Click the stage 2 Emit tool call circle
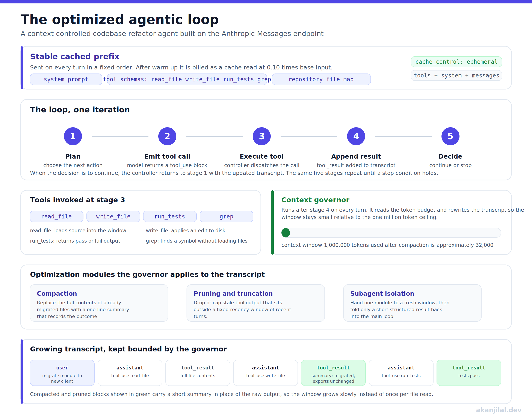The width and height of the screenshot is (532, 420). click(167, 136)
